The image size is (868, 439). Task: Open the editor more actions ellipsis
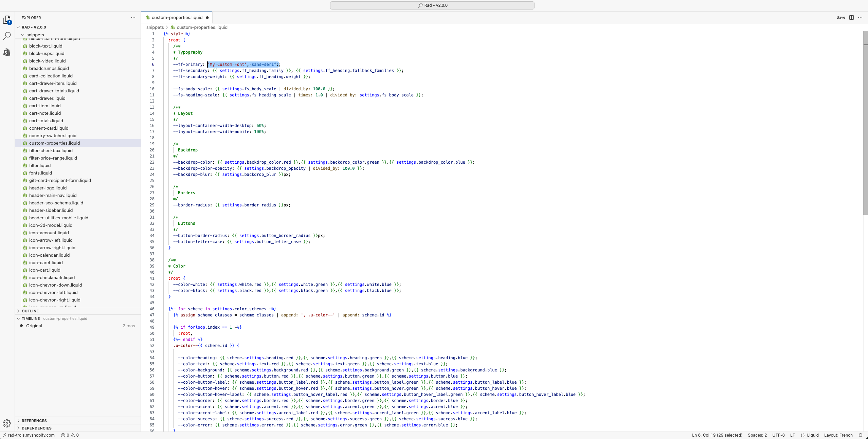860,18
